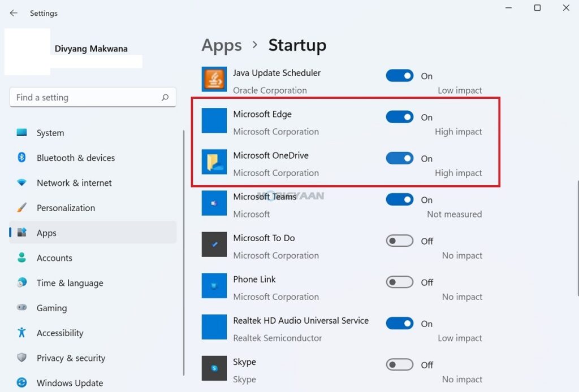Image resolution: width=579 pixels, height=392 pixels.
Task: Click the Java Update Scheduler icon
Action: point(214,79)
